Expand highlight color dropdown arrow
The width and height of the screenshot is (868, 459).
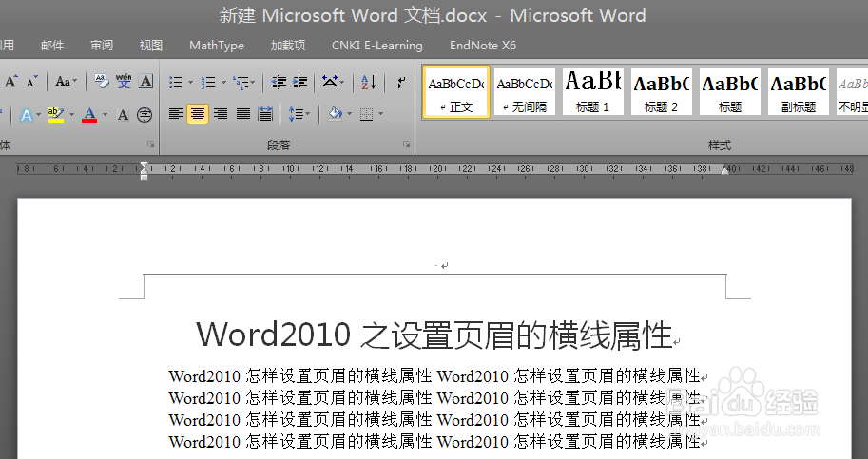[x=71, y=114]
